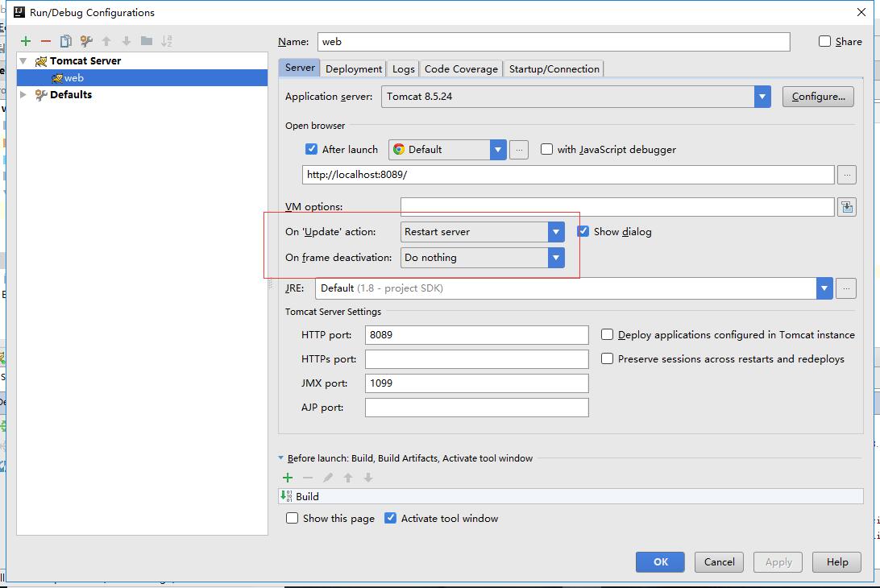Expand VM options editor icon

click(x=847, y=207)
